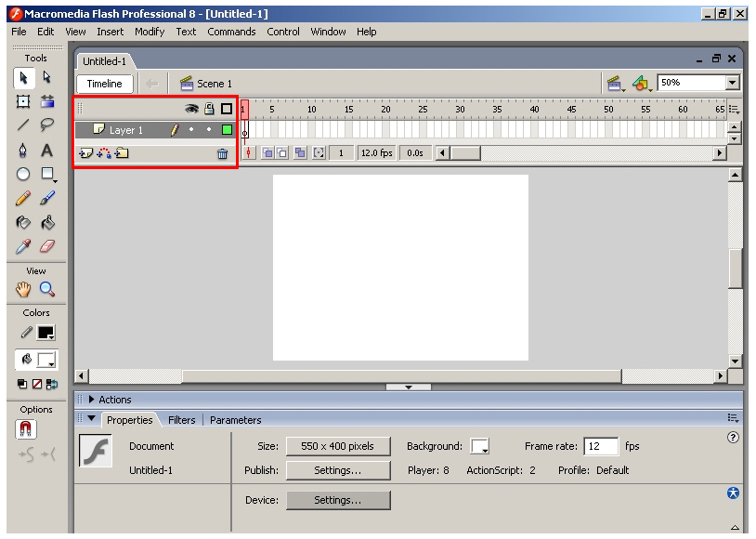
Task: Toggle Onion Skin Outlines button
Action: (281, 153)
